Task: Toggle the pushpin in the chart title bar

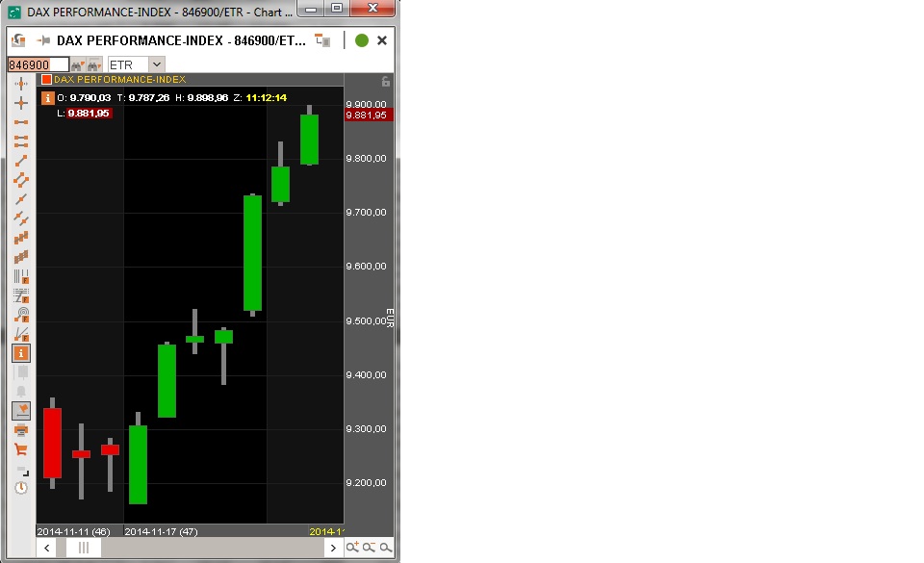Action: coord(322,40)
